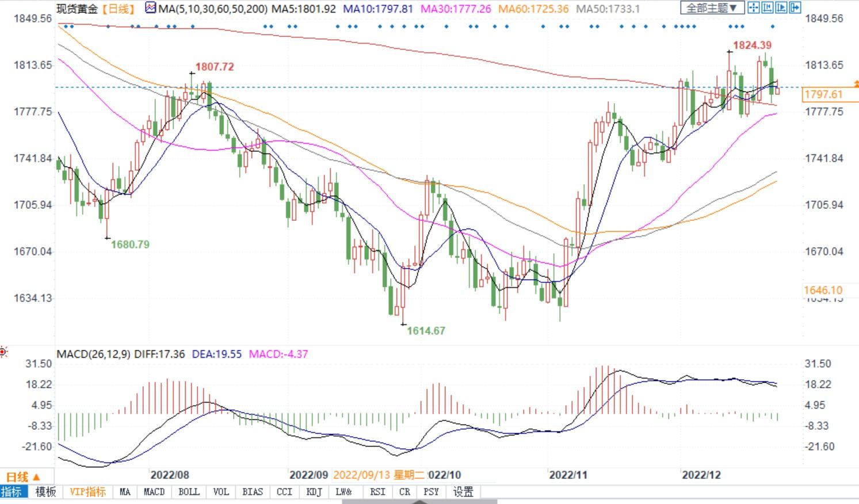
Task: Switch to the 指标 tab
Action: 12,492
